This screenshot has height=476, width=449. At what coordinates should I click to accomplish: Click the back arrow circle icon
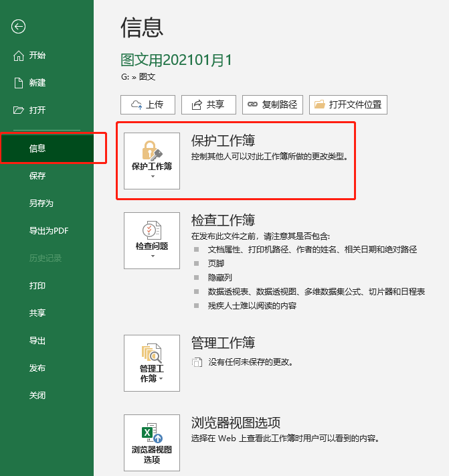point(18,26)
